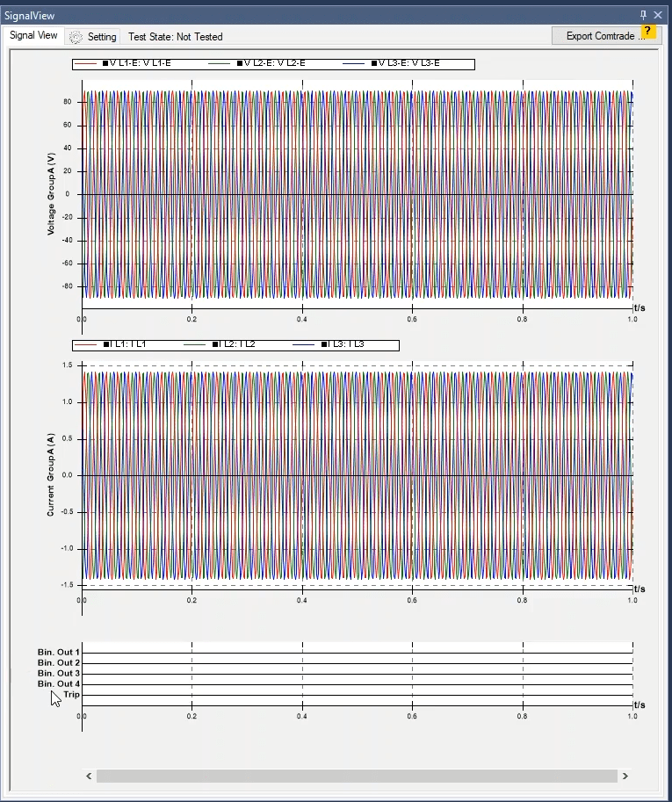This screenshot has height=802, width=672.
Task: Click the Voltage GroupA axis label
Action: point(51,194)
